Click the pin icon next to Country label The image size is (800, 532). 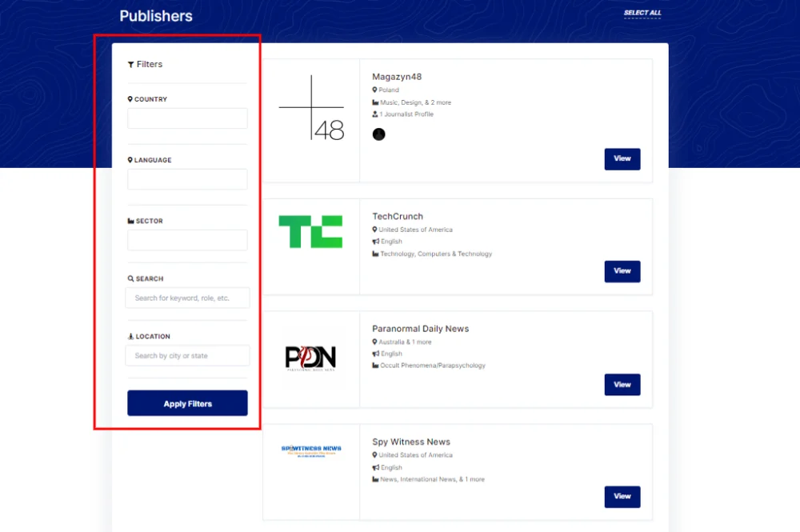130,99
